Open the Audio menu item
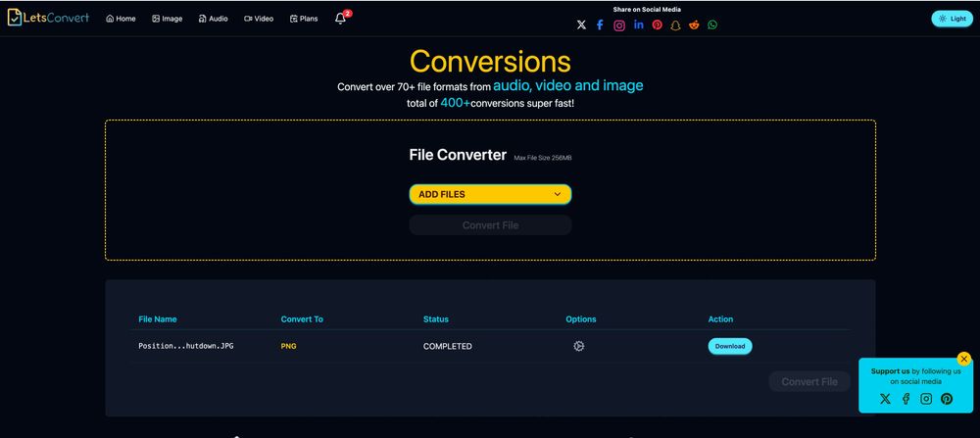 tap(213, 19)
